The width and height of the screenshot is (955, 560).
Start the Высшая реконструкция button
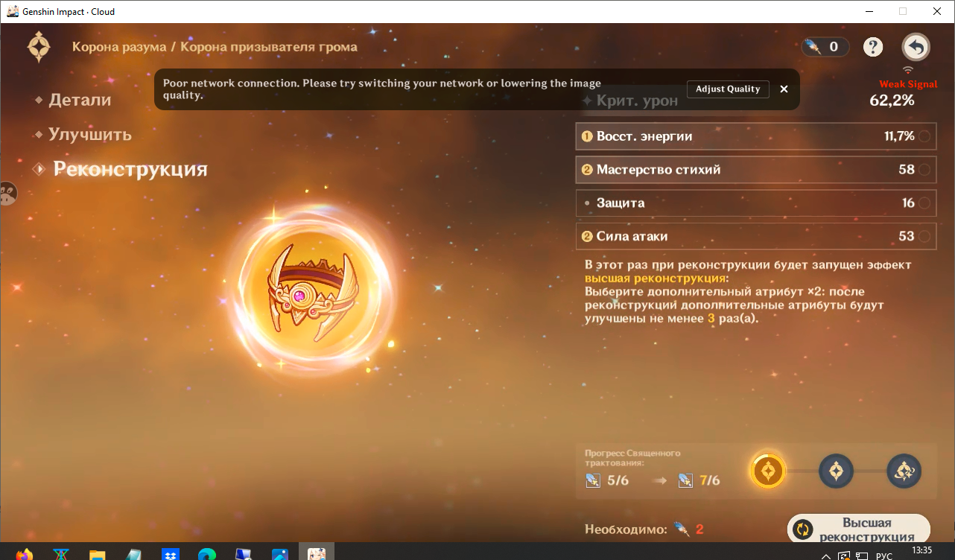click(x=859, y=529)
